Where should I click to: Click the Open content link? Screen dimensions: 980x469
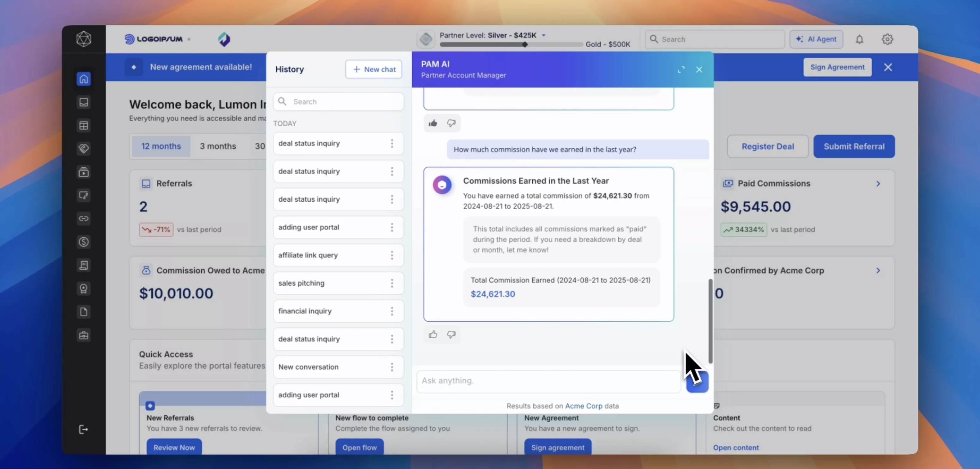736,448
